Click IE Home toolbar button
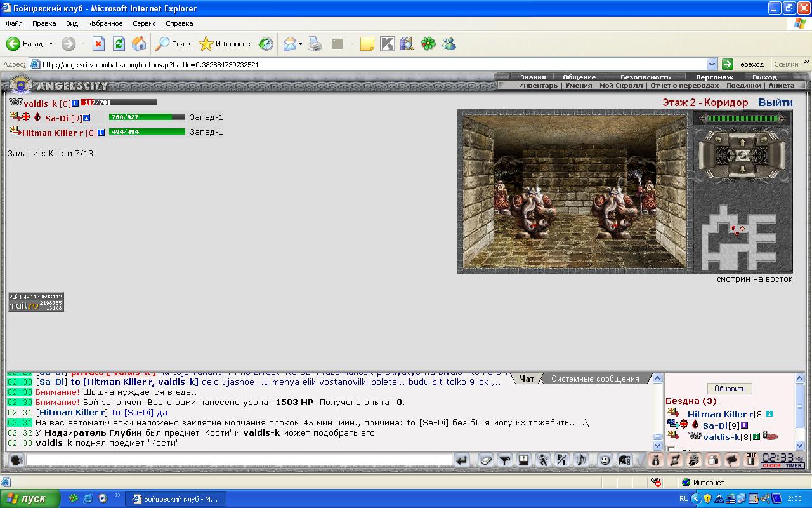Image resolution: width=812 pixels, height=508 pixels. [139, 44]
